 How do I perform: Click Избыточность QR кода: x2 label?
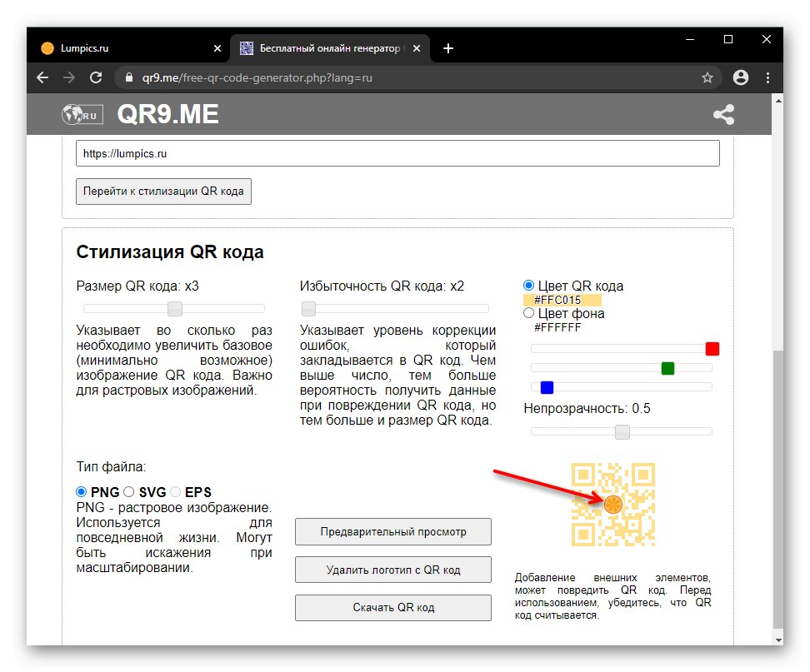(x=382, y=286)
